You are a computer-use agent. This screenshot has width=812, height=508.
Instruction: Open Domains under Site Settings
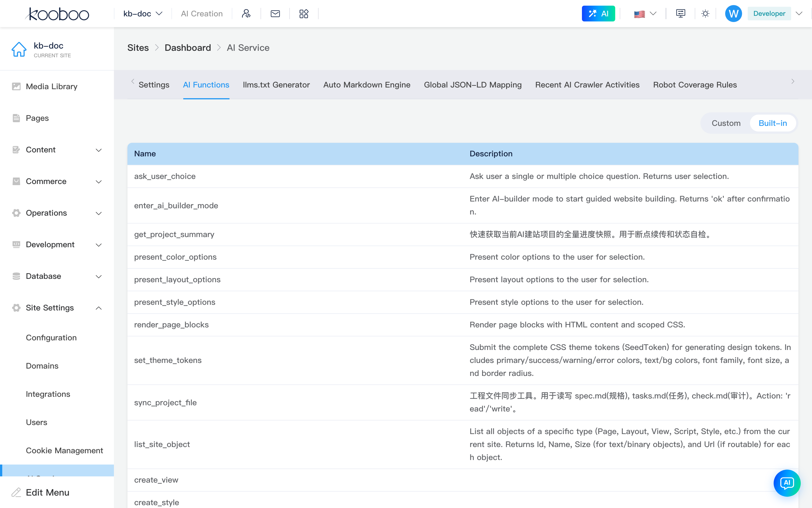(x=42, y=365)
